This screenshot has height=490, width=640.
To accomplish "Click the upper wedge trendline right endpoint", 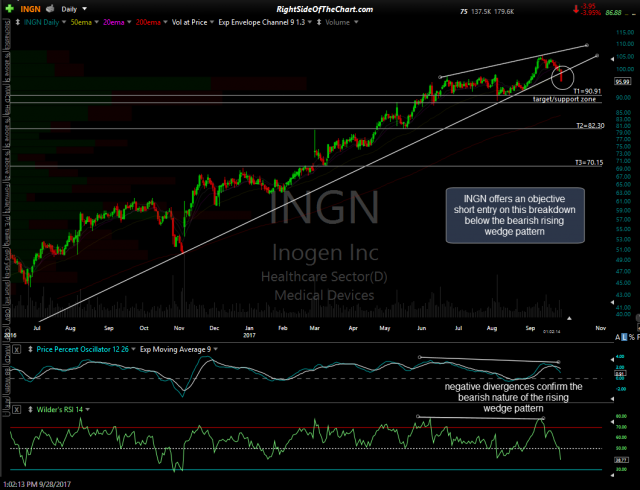I will 587,45.
